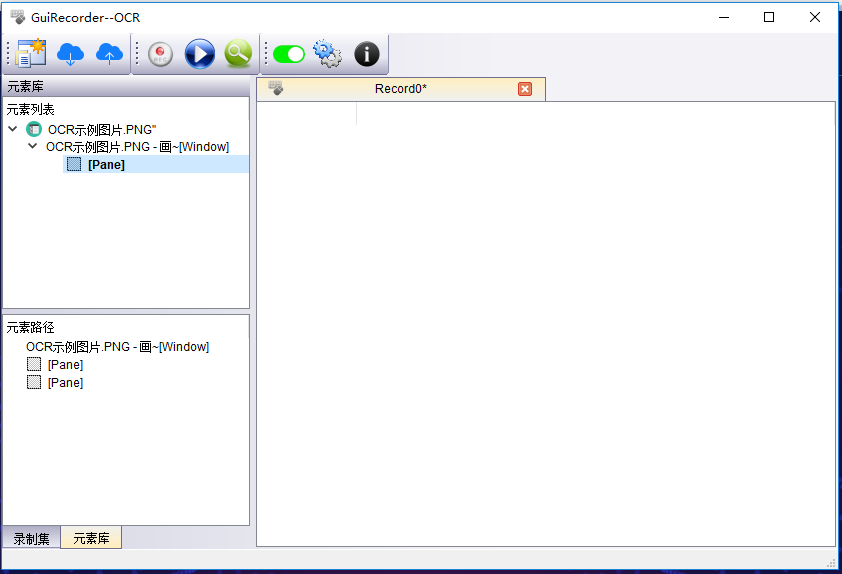
Task: Maximize the GuiRecorder window
Action: 769,17
